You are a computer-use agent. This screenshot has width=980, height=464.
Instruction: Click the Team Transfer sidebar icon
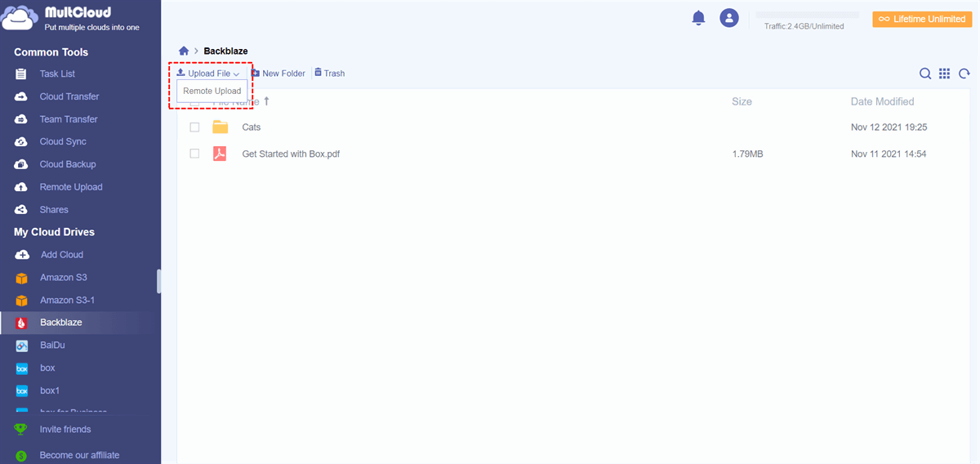click(x=22, y=119)
